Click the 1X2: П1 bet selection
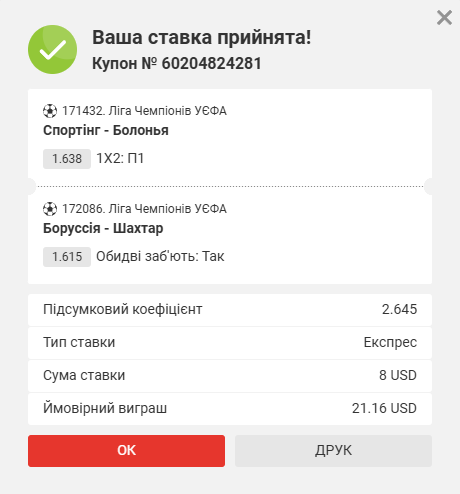The image size is (460, 494). pos(120,158)
